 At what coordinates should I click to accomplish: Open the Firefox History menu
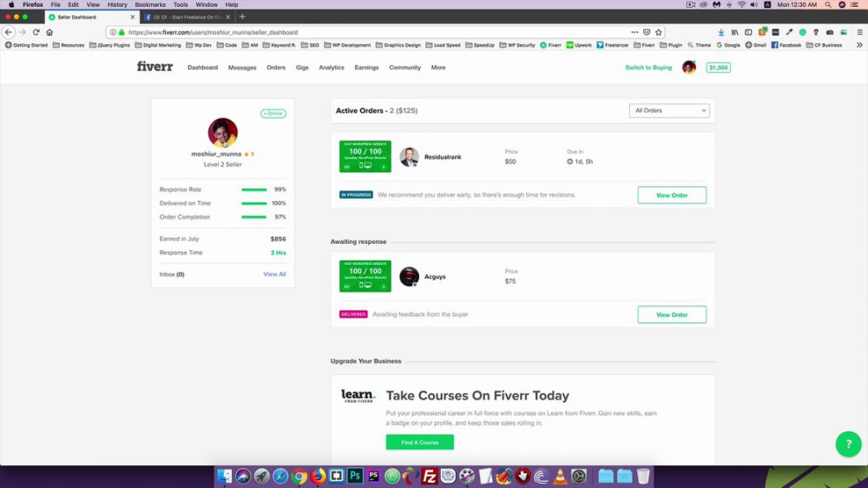coord(117,4)
